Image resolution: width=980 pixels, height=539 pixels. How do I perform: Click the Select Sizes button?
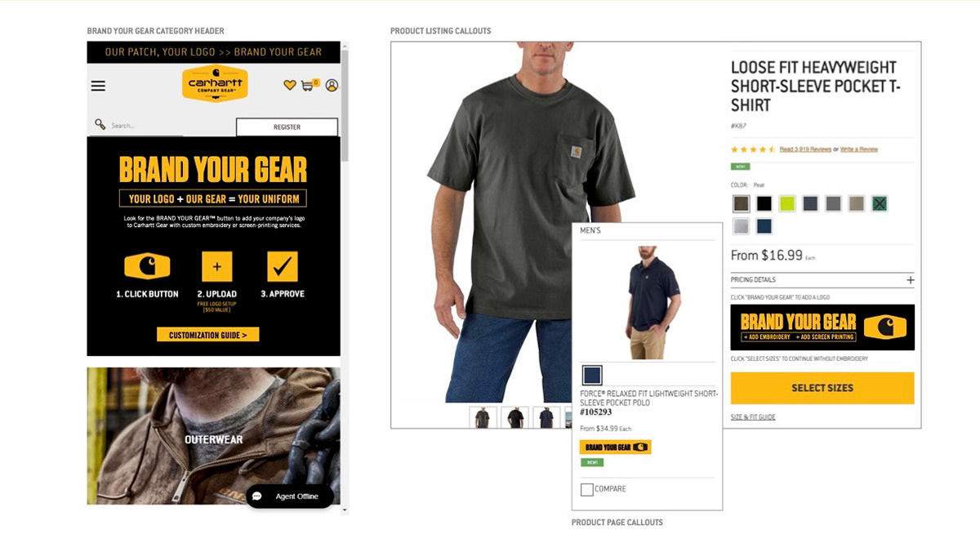coord(822,388)
